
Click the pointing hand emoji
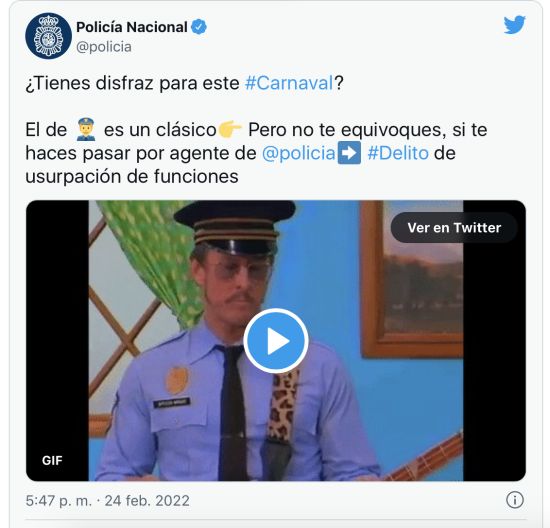(230, 129)
